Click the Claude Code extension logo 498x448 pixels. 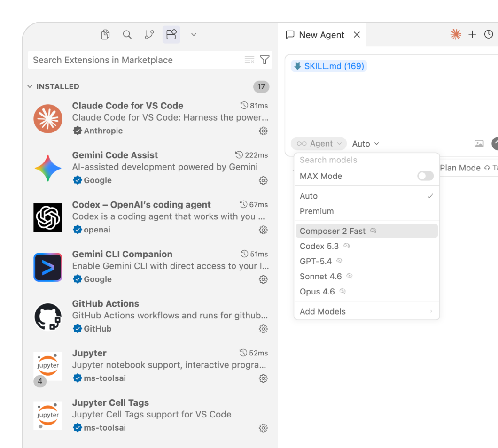(48, 119)
